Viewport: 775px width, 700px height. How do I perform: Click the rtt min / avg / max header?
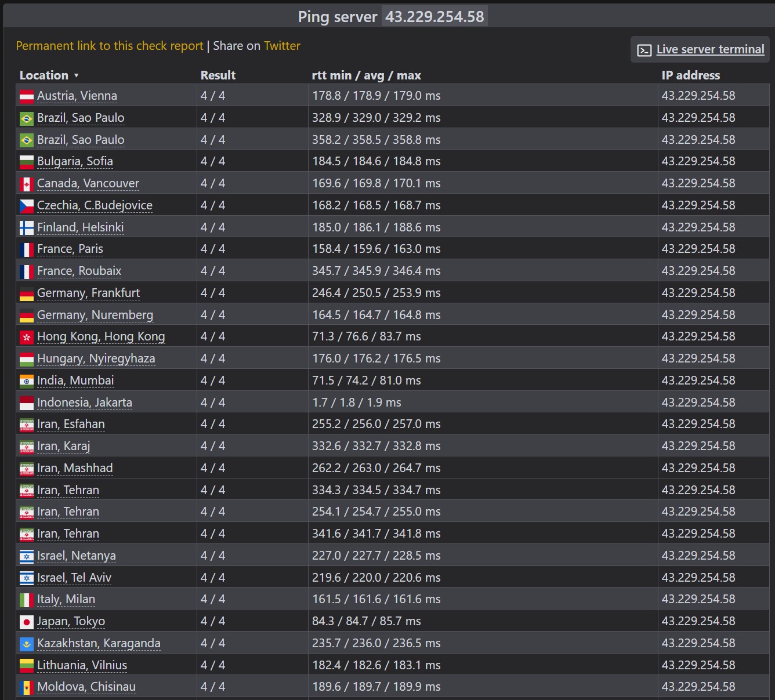[x=367, y=75]
